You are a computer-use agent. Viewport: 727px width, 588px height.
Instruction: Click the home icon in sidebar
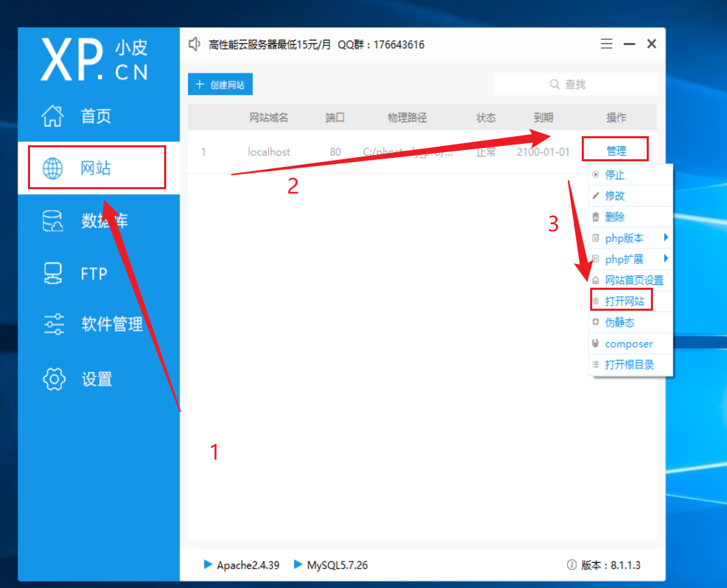53,116
